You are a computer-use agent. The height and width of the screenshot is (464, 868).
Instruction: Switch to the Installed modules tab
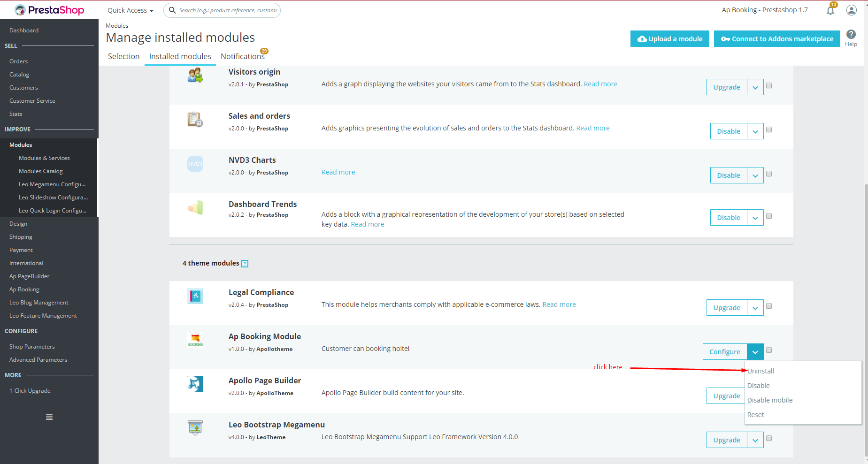(180, 56)
